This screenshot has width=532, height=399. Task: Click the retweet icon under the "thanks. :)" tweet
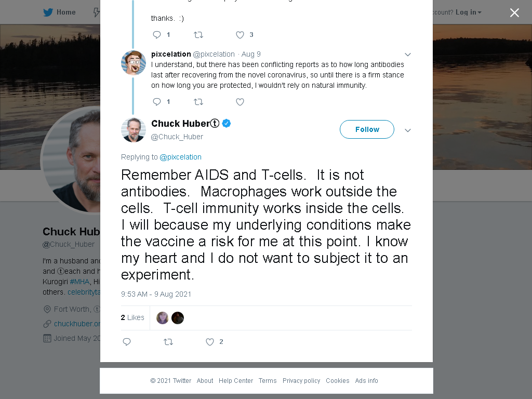tap(198, 35)
